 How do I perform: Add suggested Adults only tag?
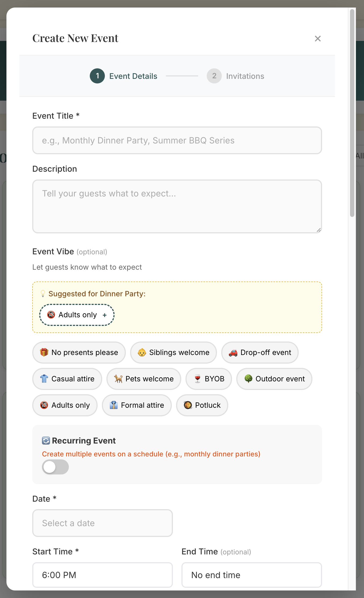point(77,315)
